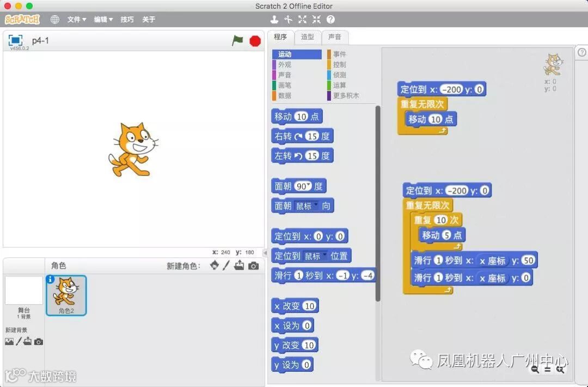Switch to the 程序 tab
588x387 pixels.
click(280, 37)
